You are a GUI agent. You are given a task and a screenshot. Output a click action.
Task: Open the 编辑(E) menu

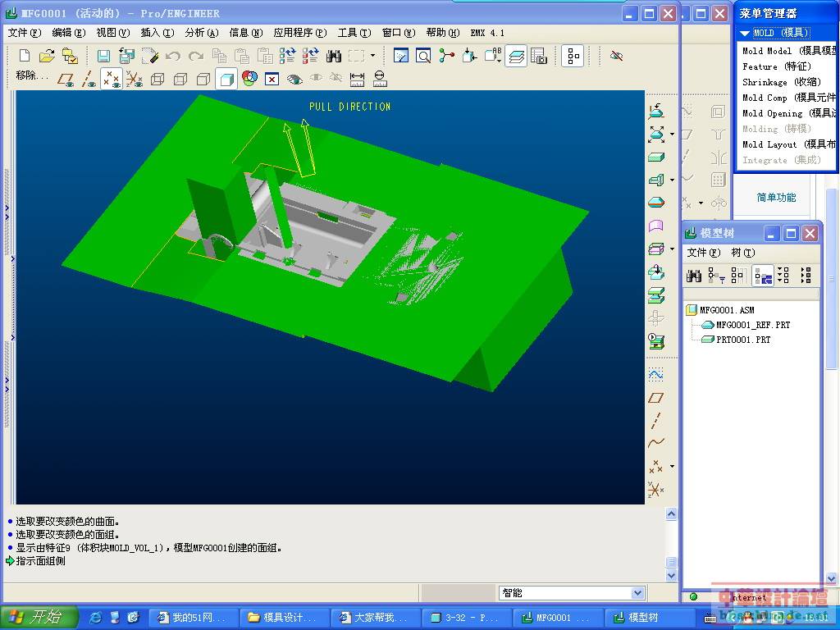tap(69, 33)
